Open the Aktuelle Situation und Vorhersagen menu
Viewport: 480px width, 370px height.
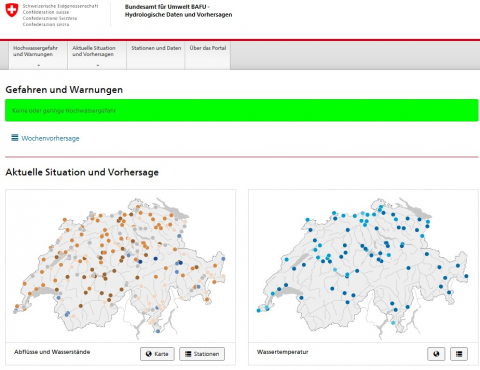click(x=97, y=56)
